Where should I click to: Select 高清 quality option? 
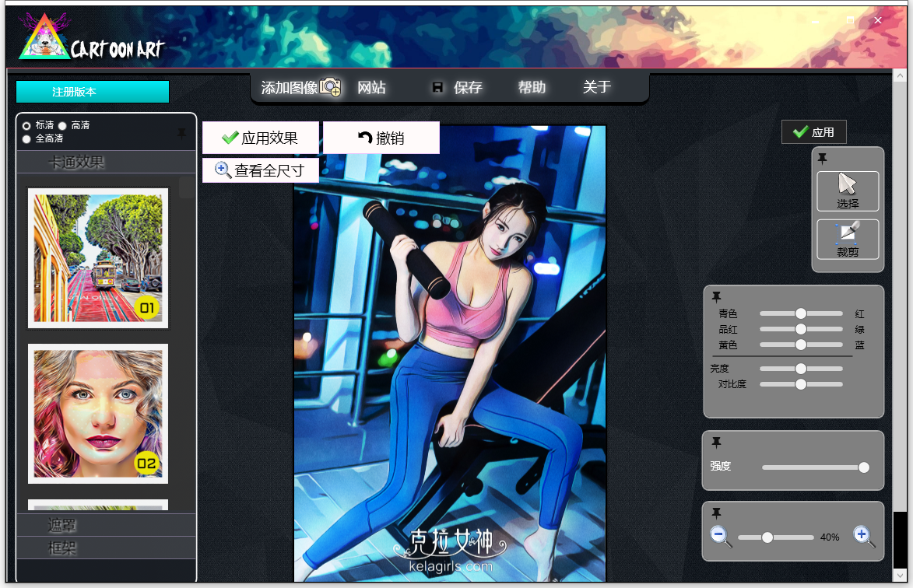(x=62, y=126)
